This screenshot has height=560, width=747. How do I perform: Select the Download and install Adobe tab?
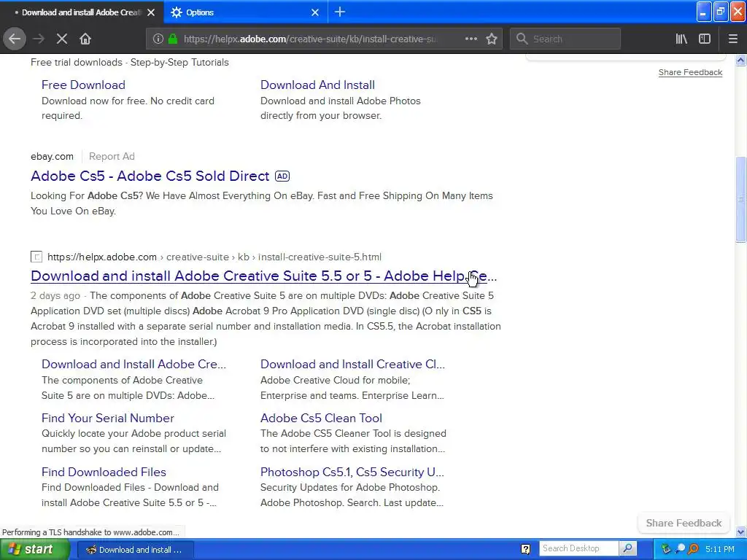[x=82, y=12]
